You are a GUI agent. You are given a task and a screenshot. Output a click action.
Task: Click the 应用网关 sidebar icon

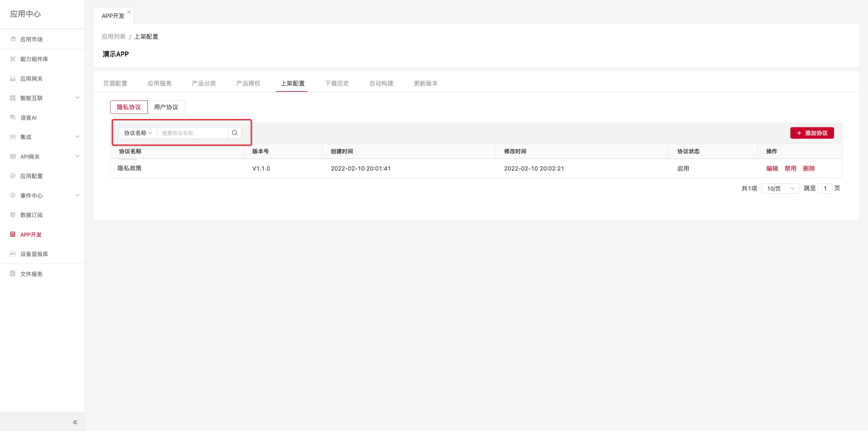[x=13, y=79]
